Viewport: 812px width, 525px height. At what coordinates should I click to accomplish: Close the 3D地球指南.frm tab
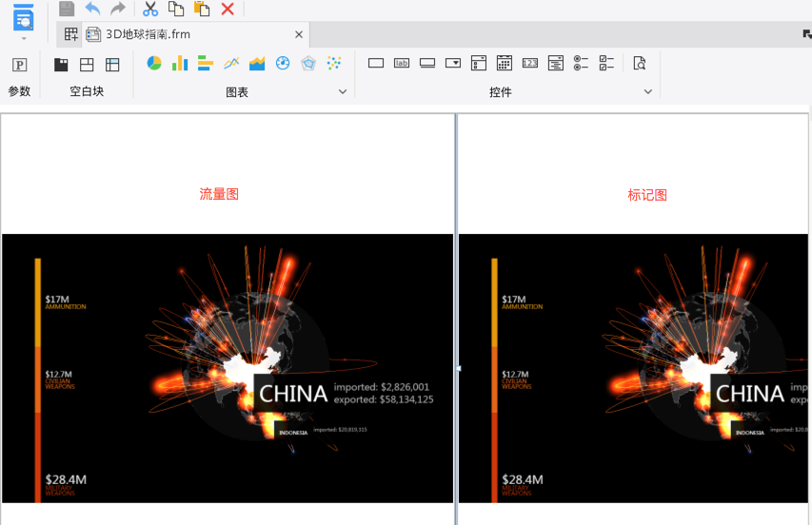299,34
